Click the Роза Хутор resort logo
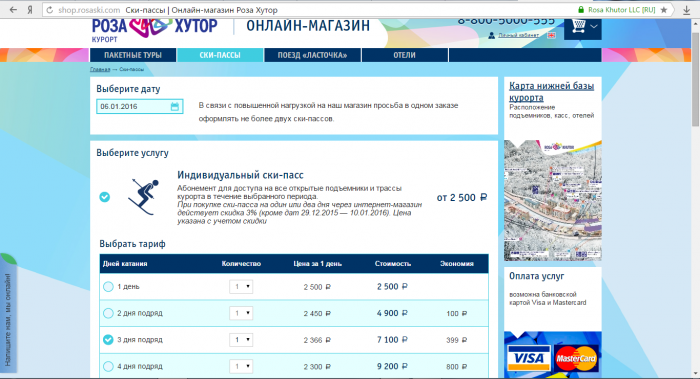 154,29
